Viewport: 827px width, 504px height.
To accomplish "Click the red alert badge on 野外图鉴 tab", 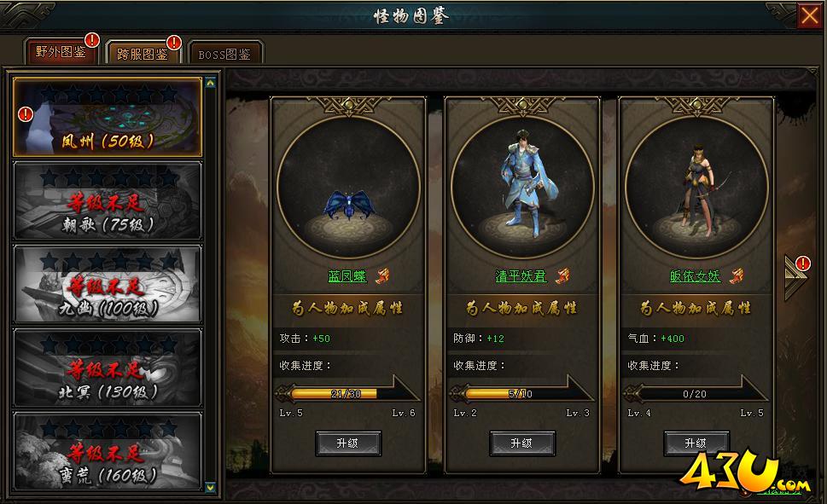I will coord(92,40).
